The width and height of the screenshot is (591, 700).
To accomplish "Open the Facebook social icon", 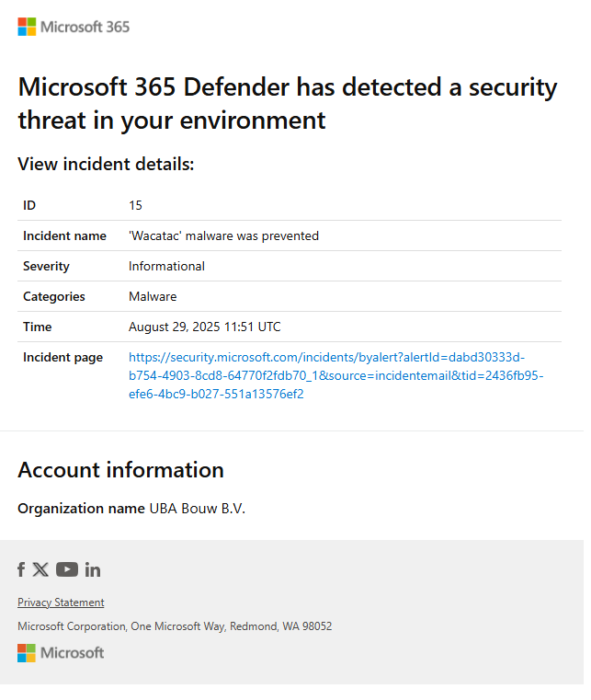I will coord(21,569).
